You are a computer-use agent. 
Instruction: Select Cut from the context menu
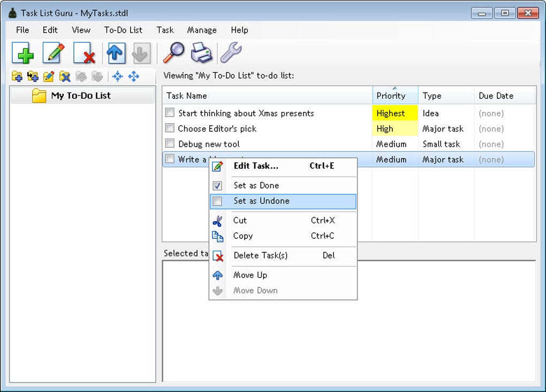(x=283, y=221)
